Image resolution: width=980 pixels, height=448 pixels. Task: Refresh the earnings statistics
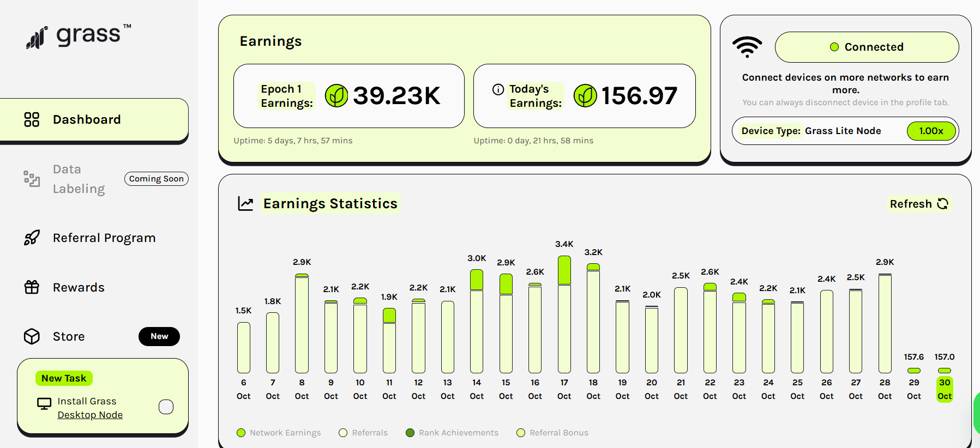click(x=919, y=204)
